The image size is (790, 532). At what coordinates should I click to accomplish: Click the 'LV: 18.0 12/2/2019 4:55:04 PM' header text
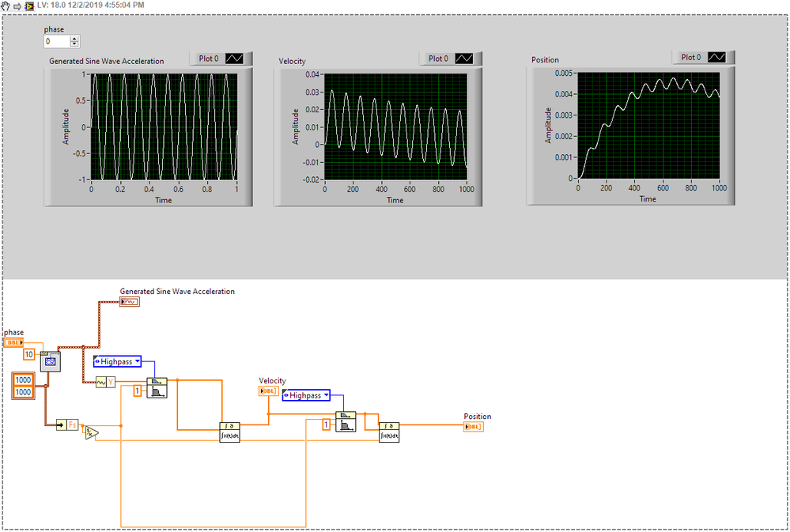(x=91, y=5)
